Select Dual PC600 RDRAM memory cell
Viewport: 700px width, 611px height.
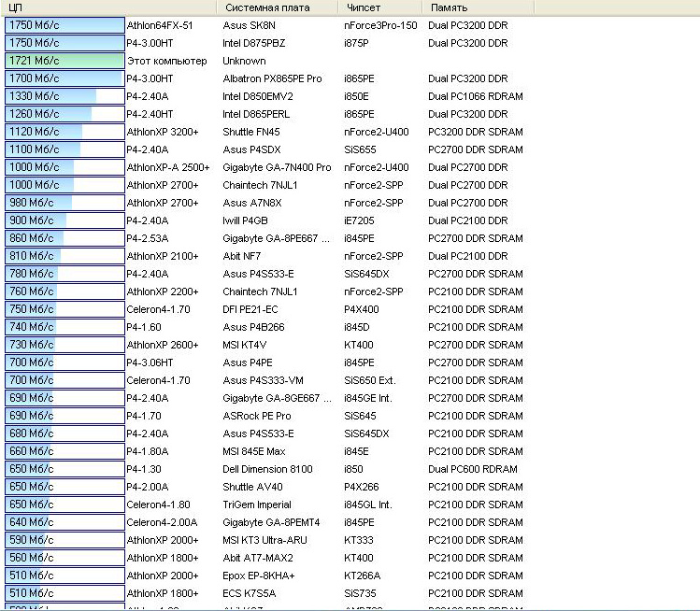[472, 470]
